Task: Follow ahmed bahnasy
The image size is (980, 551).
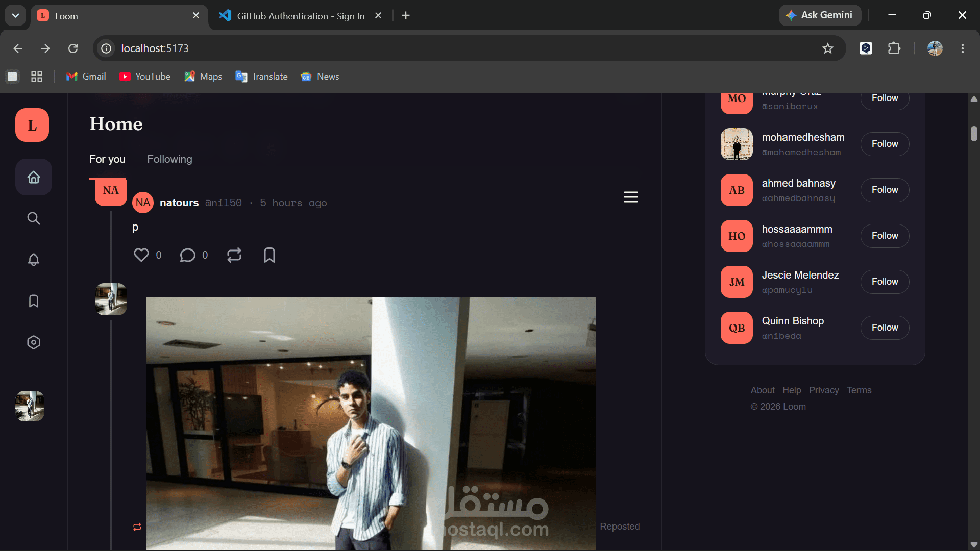Action: pyautogui.click(x=885, y=190)
